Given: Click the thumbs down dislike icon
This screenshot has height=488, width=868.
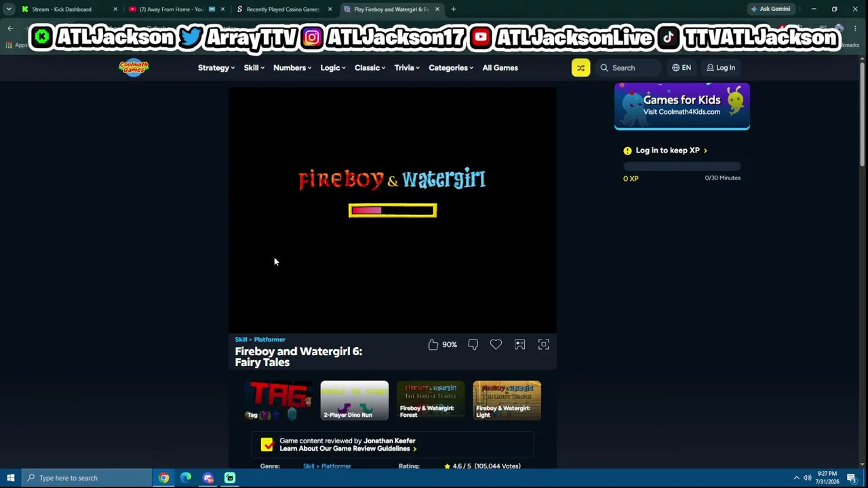Looking at the screenshot, I should pos(473,344).
